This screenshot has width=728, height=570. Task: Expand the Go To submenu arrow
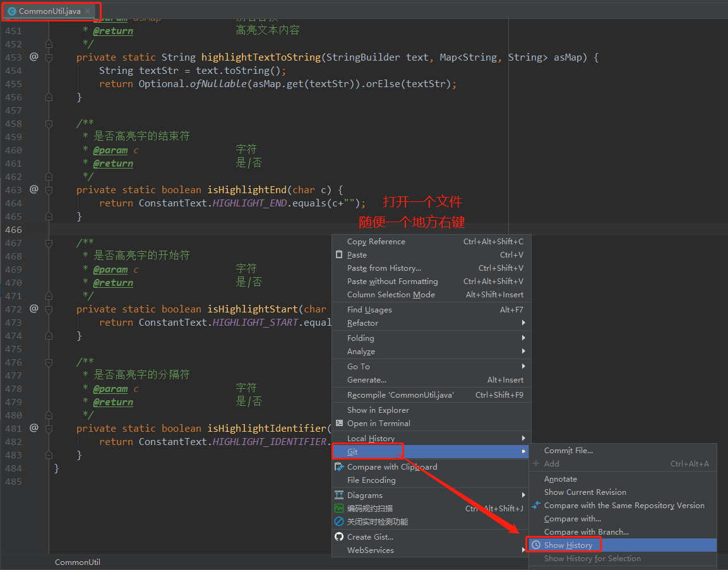523,366
